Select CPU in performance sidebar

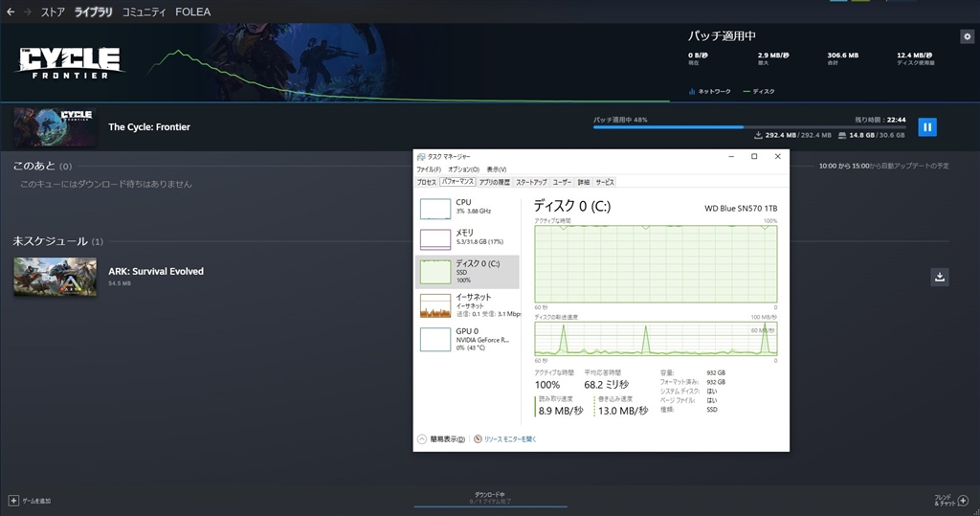tap(467, 208)
